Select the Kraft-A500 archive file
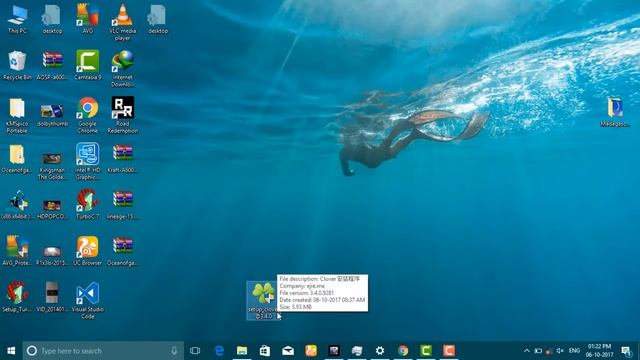The height and width of the screenshot is (360, 640). click(x=122, y=158)
